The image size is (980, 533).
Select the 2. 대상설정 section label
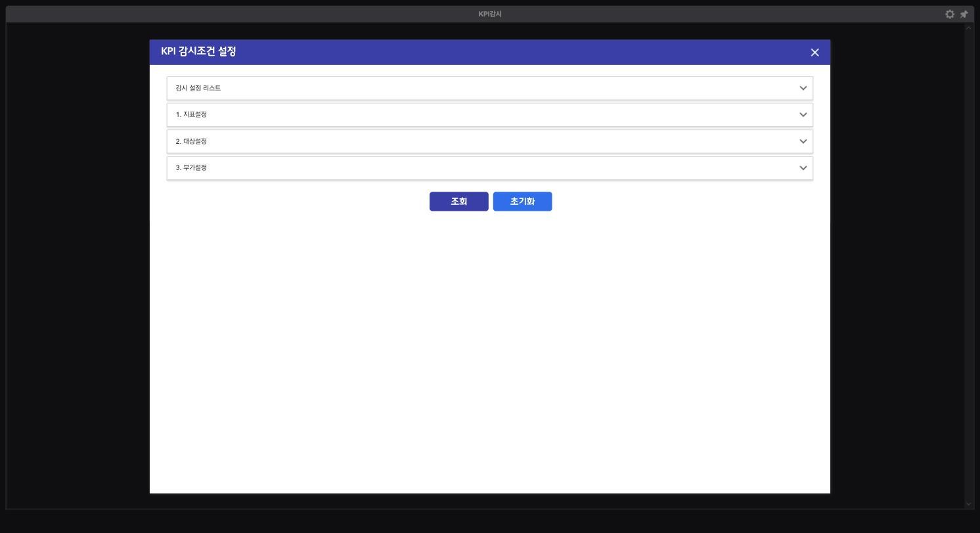191,141
